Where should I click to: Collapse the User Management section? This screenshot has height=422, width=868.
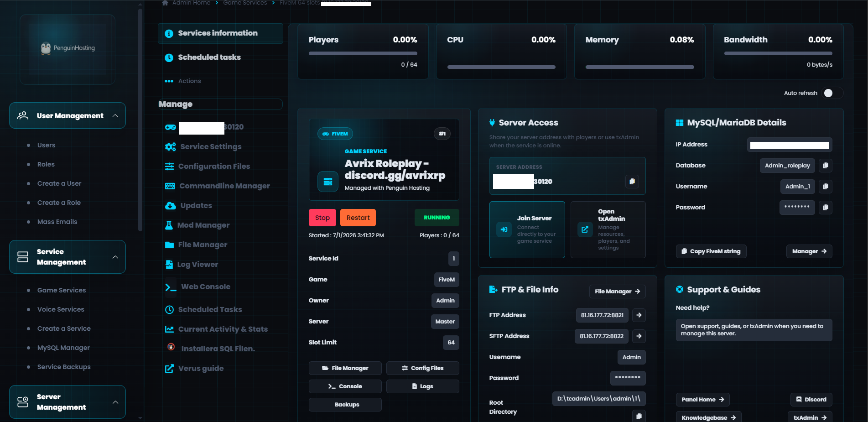click(x=68, y=115)
